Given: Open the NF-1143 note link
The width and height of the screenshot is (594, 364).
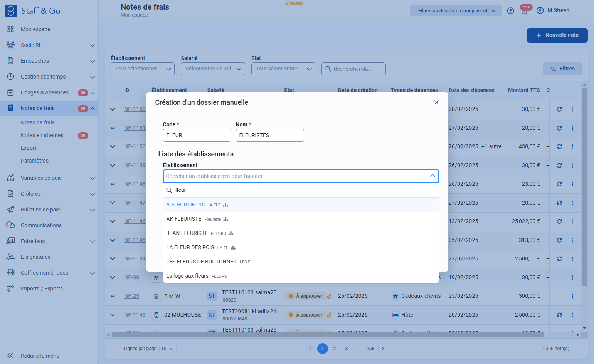Looking at the screenshot, I should pos(135,315).
